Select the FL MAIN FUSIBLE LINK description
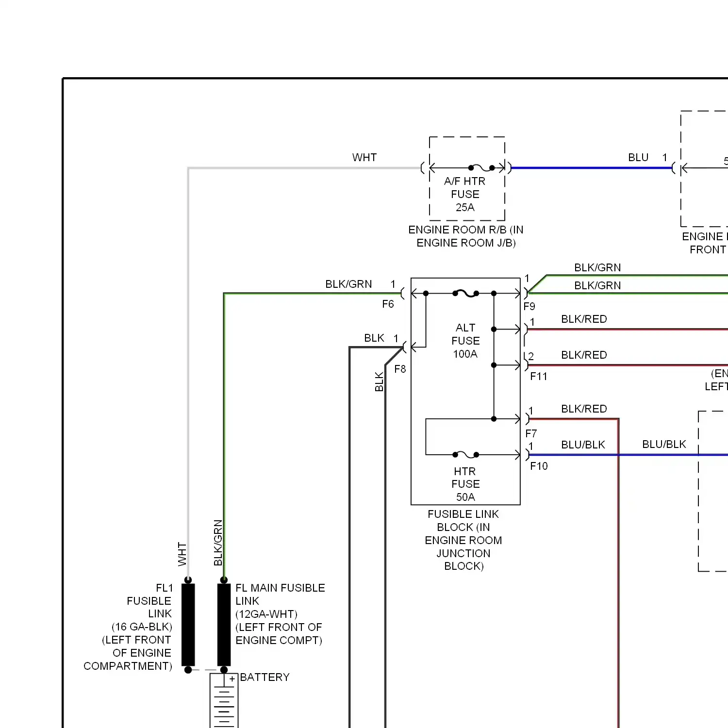The height and width of the screenshot is (728, 728). [280, 614]
